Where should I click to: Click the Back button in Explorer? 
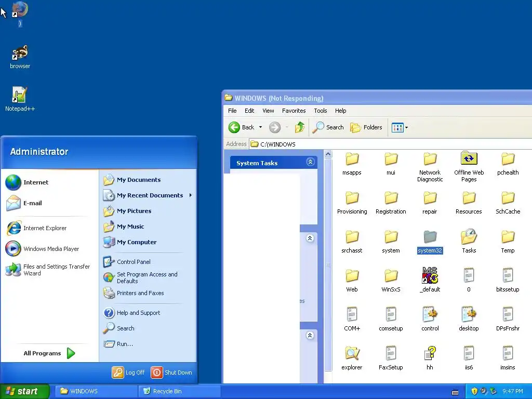241,127
